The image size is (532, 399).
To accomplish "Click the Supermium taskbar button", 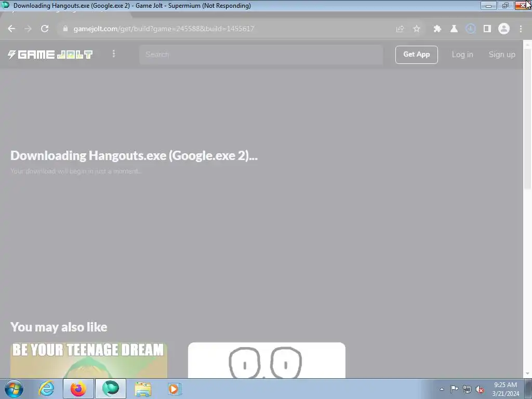I will (x=111, y=389).
